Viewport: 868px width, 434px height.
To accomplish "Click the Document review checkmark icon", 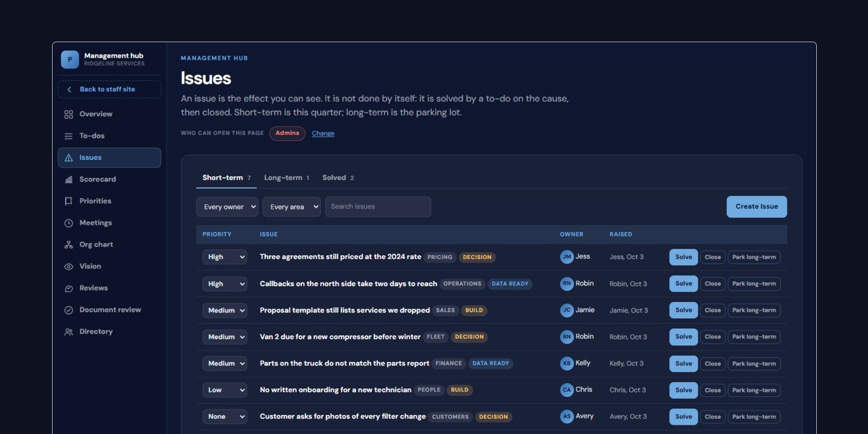I will 69,310.
